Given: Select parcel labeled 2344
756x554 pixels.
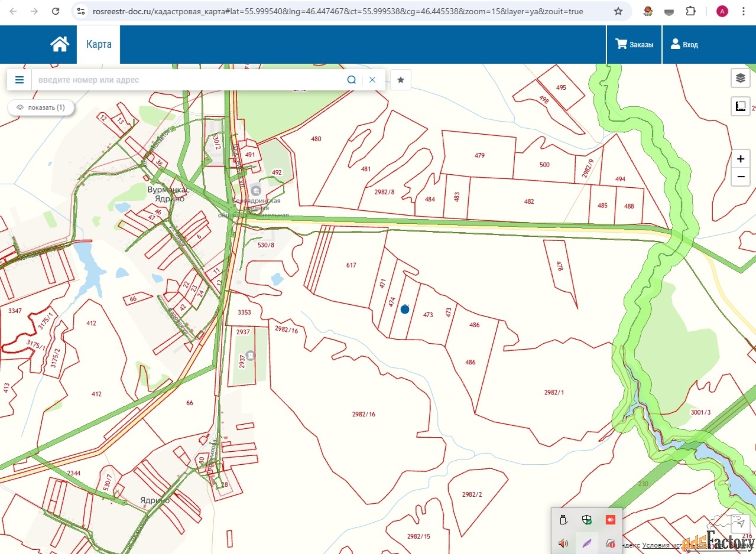Looking at the screenshot, I should [74, 474].
